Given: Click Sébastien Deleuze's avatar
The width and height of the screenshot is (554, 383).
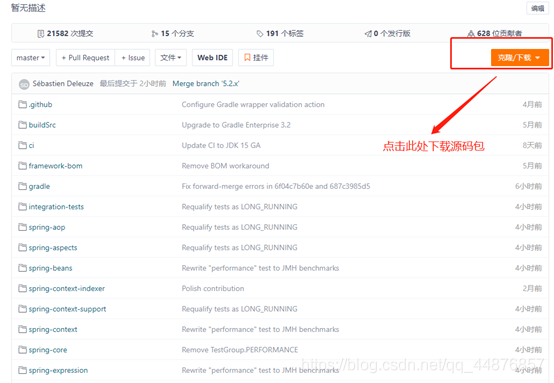Looking at the screenshot, I should (x=24, y=84).
